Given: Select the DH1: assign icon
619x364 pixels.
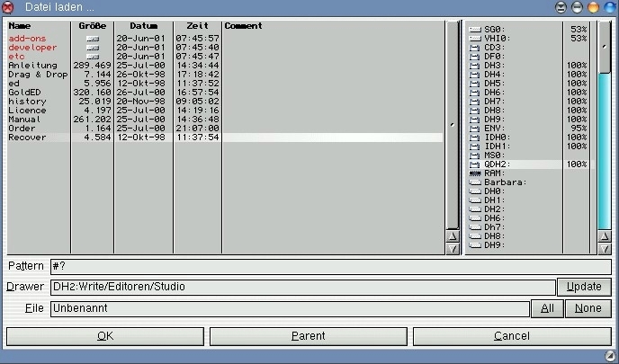Looking at the screenshot, I should click(475, 200).
